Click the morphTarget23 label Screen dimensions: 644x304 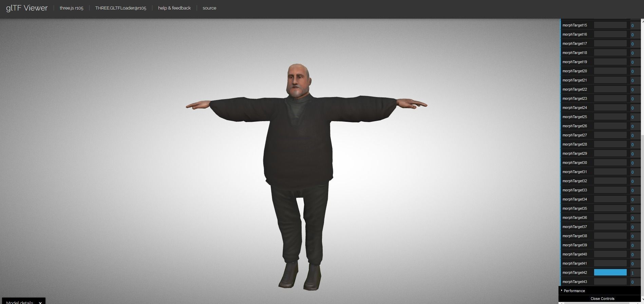[x=574, y=98]
